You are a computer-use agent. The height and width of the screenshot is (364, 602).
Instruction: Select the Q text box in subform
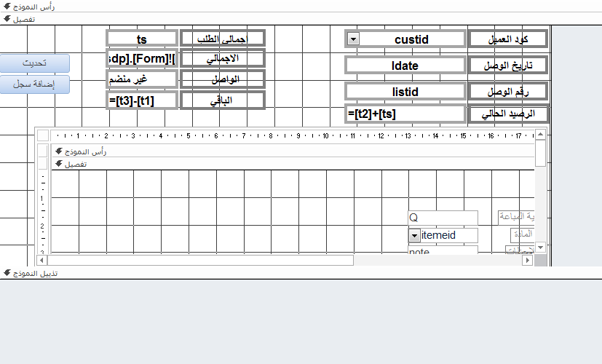443,218
